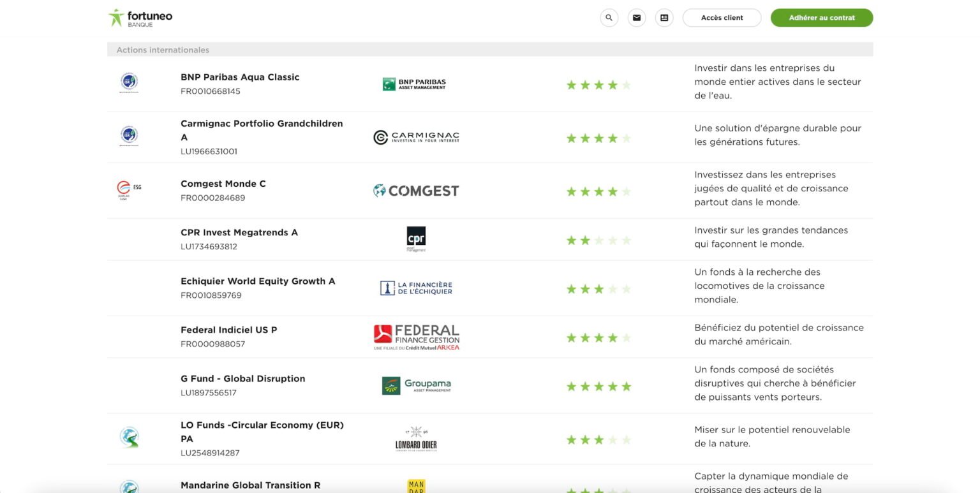The height and width of the screenshot is (493, 980).
Task: Click La Financière de l'Échiquier logo
Action: 416,288
